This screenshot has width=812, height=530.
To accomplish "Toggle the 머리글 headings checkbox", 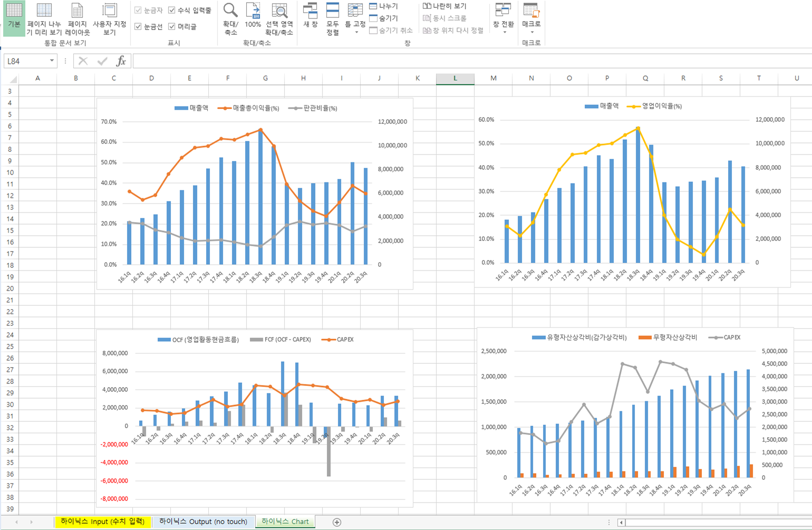I will [172, 26].
